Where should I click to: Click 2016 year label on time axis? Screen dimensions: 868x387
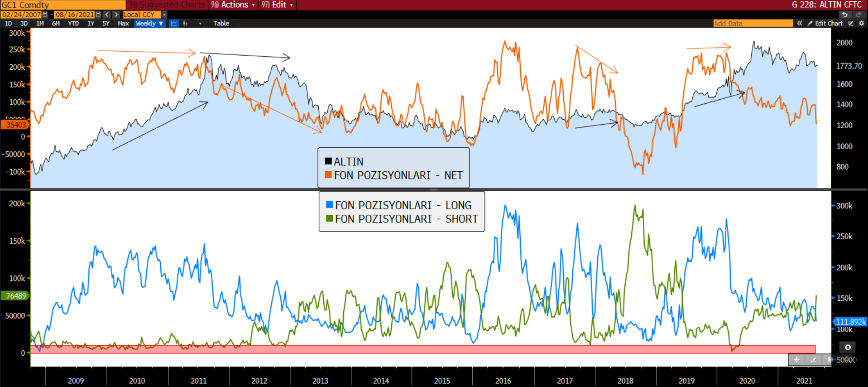(503, 381)
